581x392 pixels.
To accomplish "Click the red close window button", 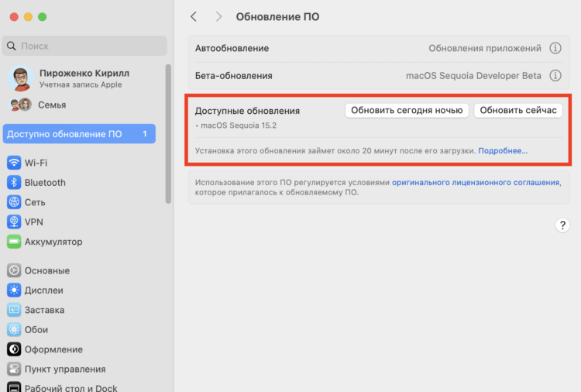I will (14, 17).
